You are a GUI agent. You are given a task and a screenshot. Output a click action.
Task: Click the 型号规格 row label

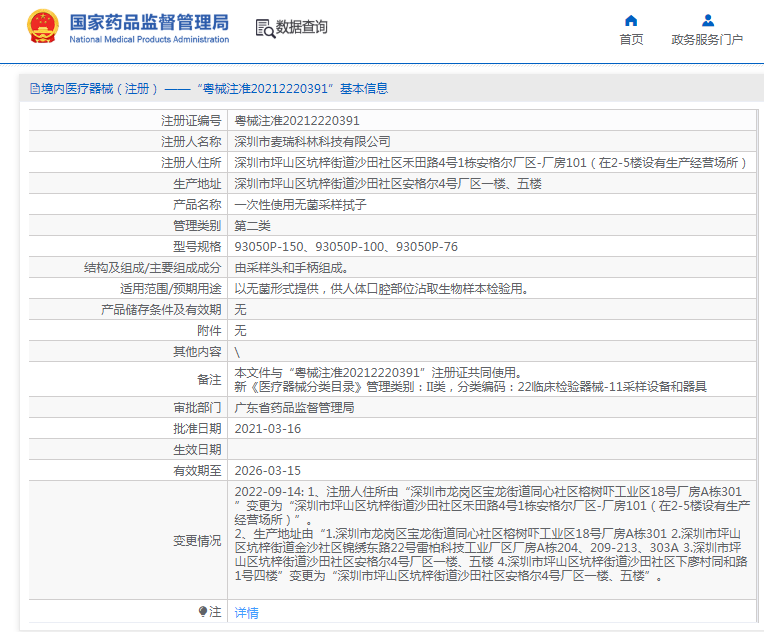tap(197, 247)
